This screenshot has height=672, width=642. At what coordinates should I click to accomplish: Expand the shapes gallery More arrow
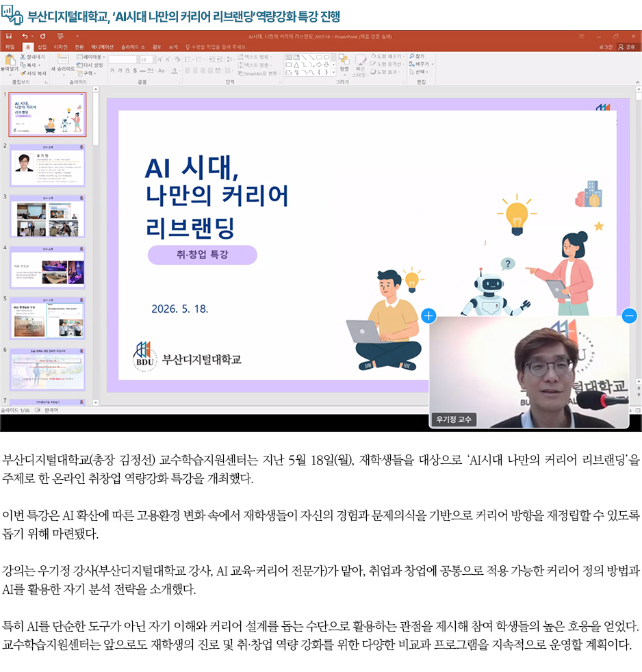point(333,73)
